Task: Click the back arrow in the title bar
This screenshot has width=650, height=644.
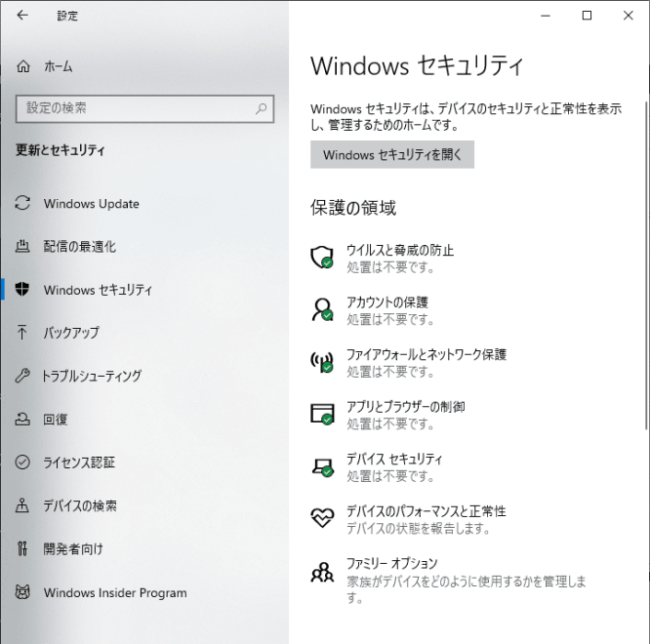Action: coord(22,16)
